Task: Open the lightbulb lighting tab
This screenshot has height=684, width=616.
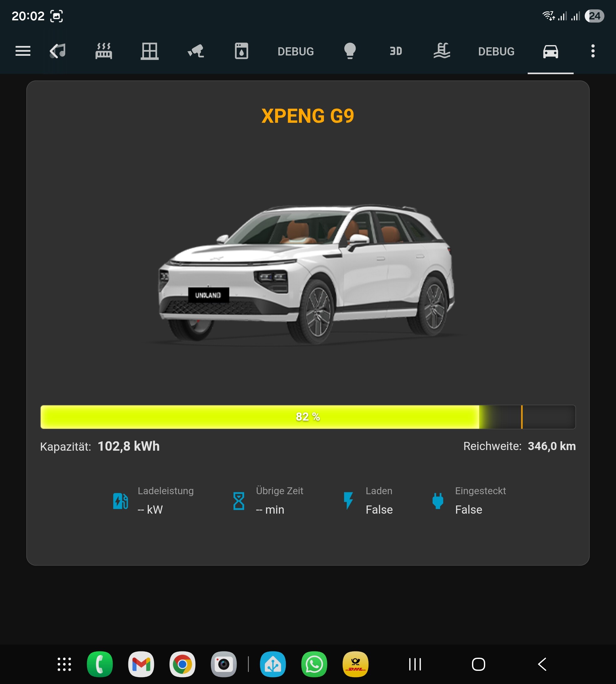Action: pyautogui.click(x=350, y=51)
